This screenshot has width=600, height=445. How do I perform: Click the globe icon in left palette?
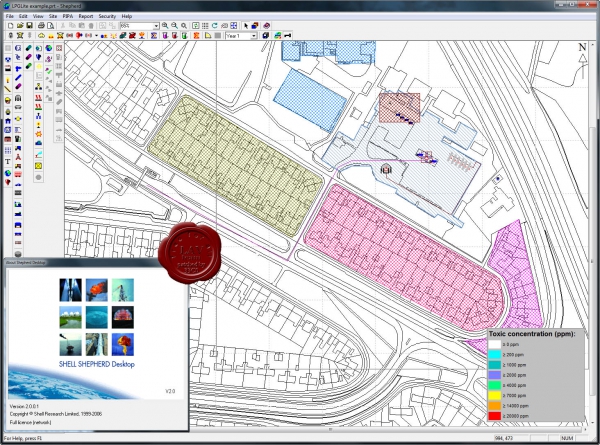pos(8,173)
